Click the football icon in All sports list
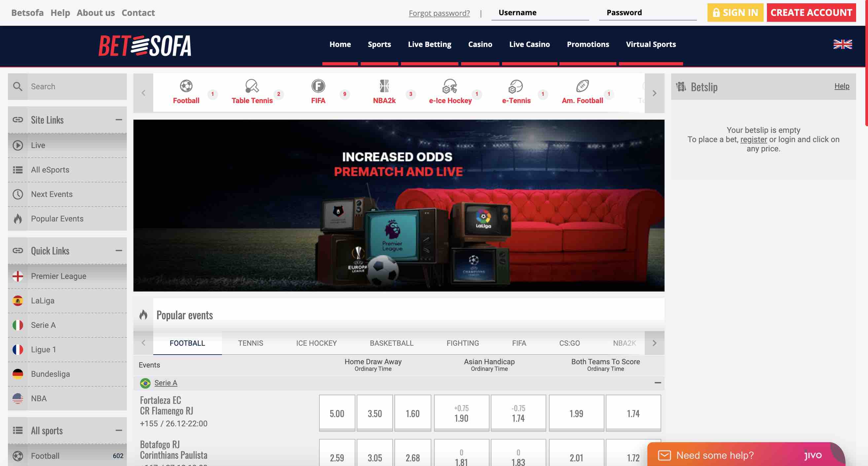Viewport: 868px width, 466px height. 18,456
